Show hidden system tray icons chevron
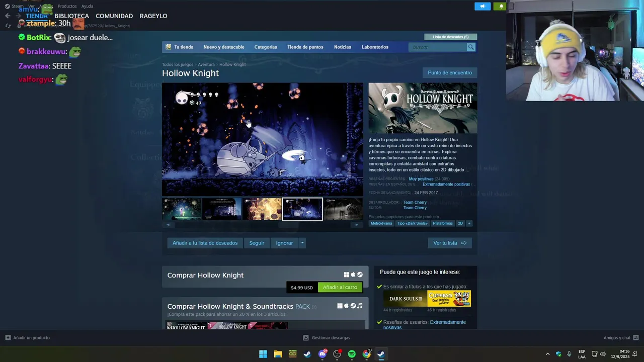The height and width of the screenshot is (362, 644). point(547,354)
